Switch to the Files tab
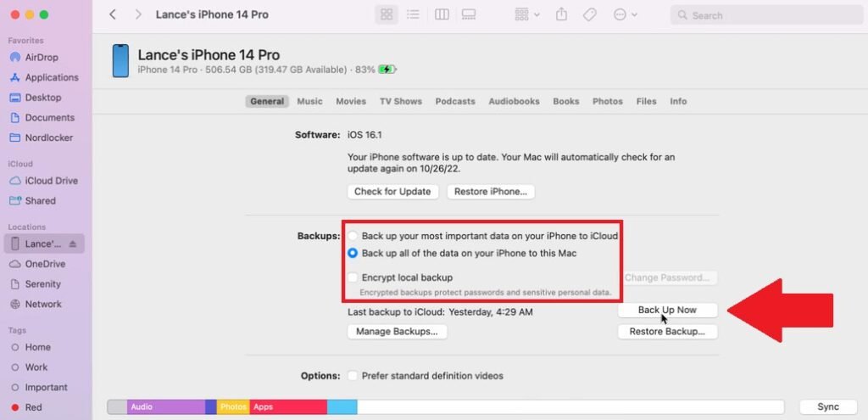This screenshot has height=420, width=868. pos(646,102)
